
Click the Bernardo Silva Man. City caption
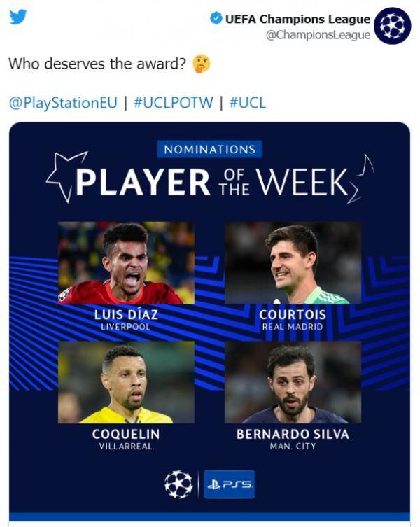pos(293,439)
